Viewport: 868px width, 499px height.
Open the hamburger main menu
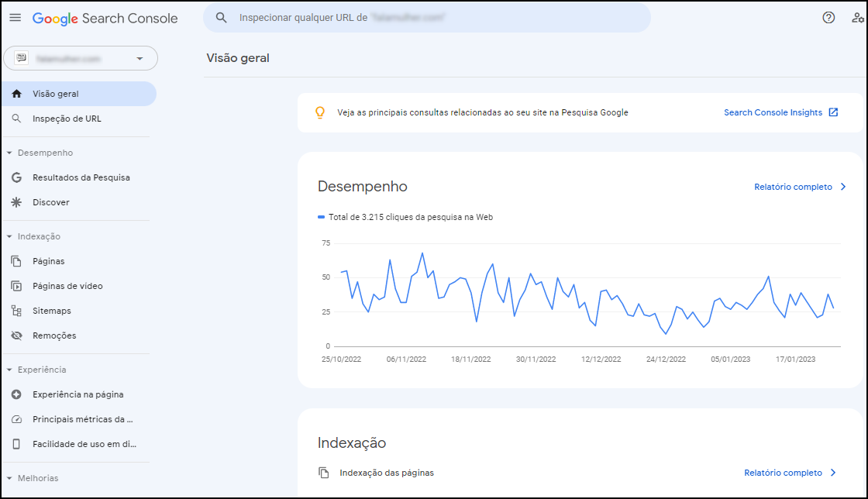15,18
